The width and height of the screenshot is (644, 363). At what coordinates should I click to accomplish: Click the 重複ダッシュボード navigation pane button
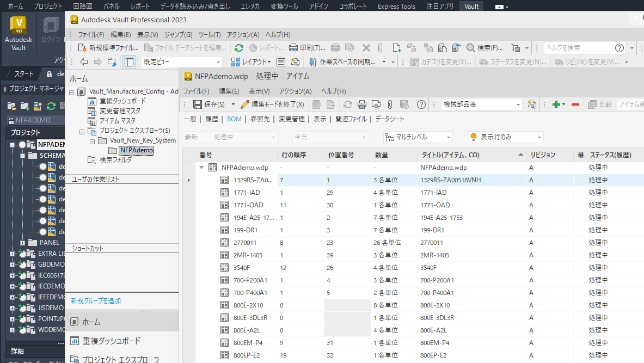(x=121, y=341)
